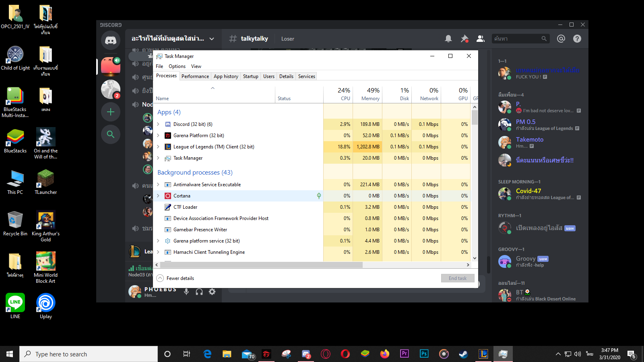Expand Task Manager process row

158,158
